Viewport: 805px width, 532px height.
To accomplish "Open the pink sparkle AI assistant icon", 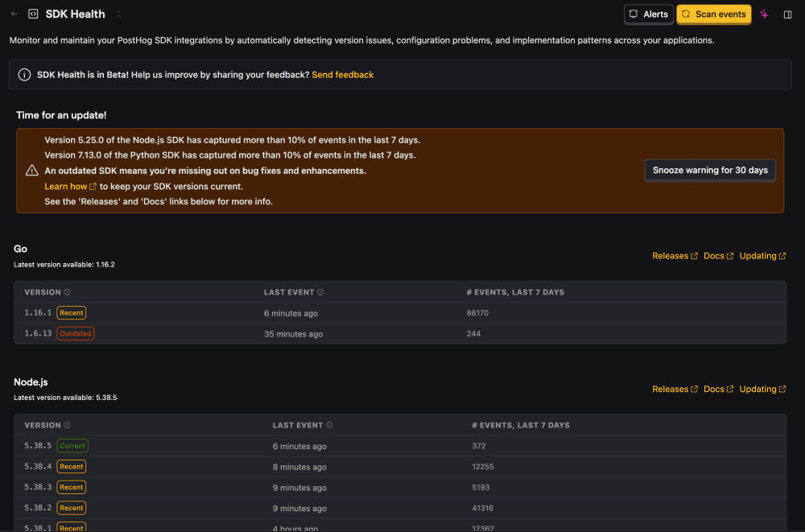I will tap(765, 14).
